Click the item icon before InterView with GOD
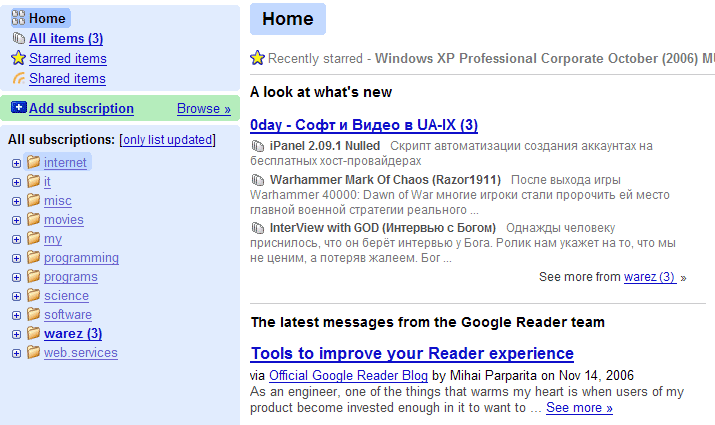715x425 pixels. point(258,228)
